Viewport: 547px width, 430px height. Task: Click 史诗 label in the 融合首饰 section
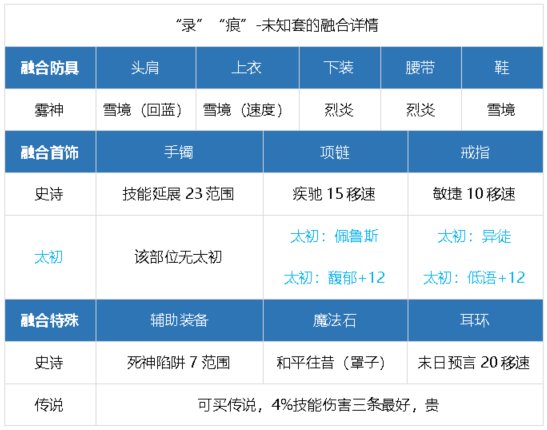pos(49,194)
